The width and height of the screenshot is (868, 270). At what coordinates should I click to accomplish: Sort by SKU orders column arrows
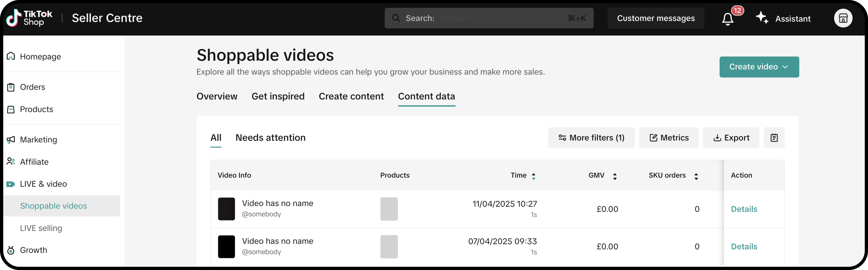pos(696,176)
